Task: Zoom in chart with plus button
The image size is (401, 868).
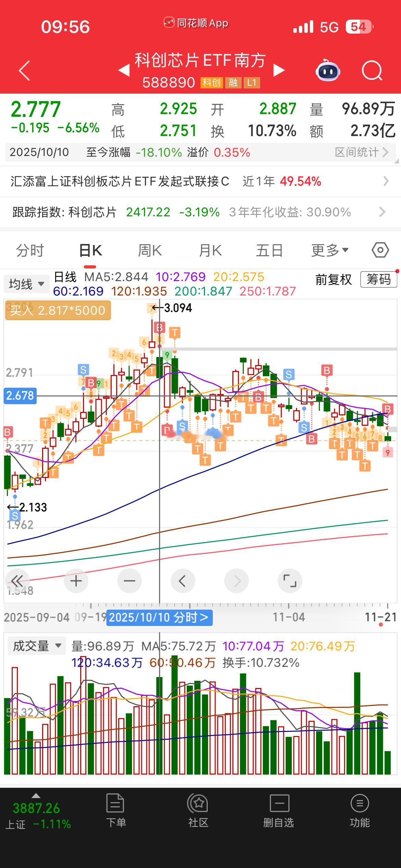Action: pos(76,581)
